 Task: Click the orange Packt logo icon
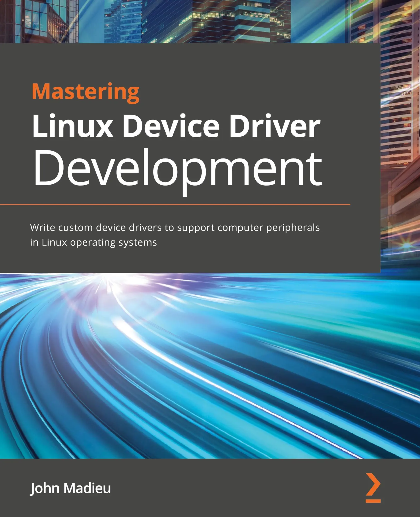click(x=373, y=488)
